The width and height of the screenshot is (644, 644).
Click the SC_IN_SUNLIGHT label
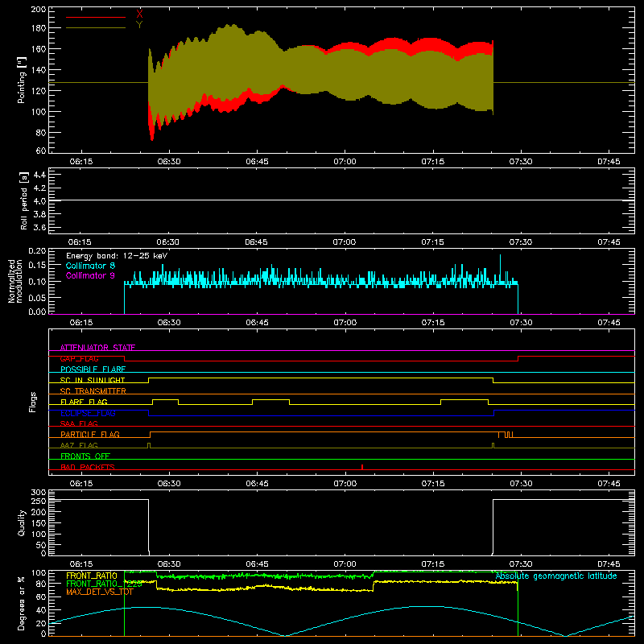point(93,380)
